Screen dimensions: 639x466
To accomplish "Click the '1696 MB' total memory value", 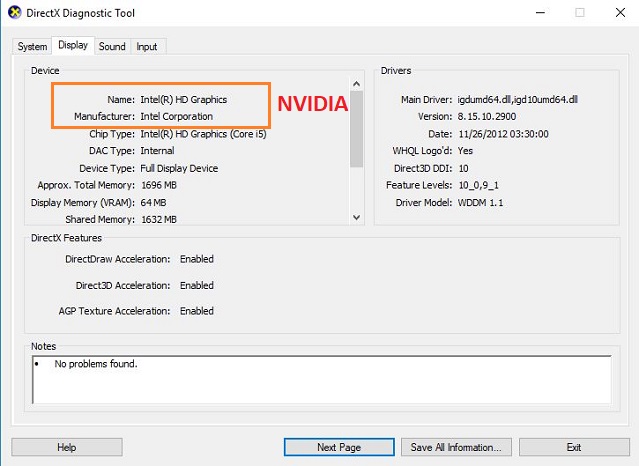I will [159, 185].
